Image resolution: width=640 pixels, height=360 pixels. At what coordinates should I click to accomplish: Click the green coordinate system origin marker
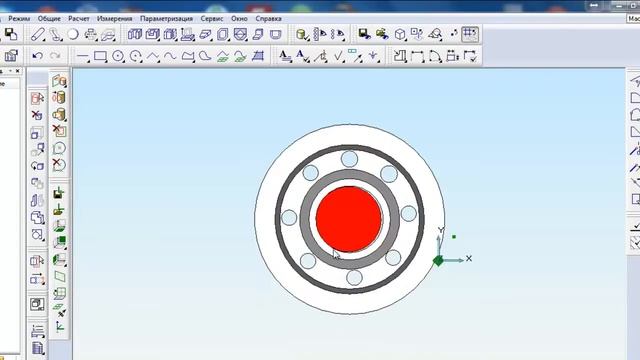(x=438, y=260)
